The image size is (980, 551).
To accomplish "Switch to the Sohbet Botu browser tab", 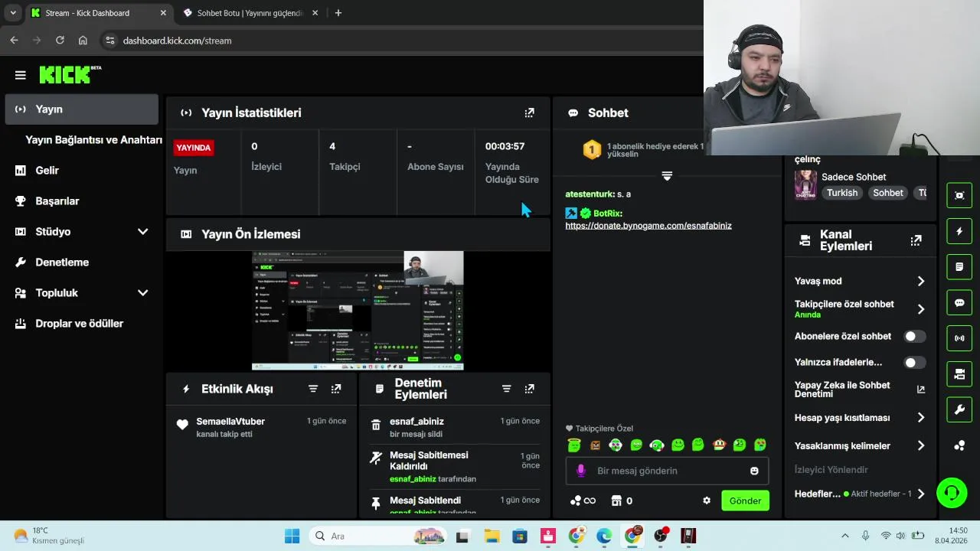I will pyautogui.click(x=250, y=13).
